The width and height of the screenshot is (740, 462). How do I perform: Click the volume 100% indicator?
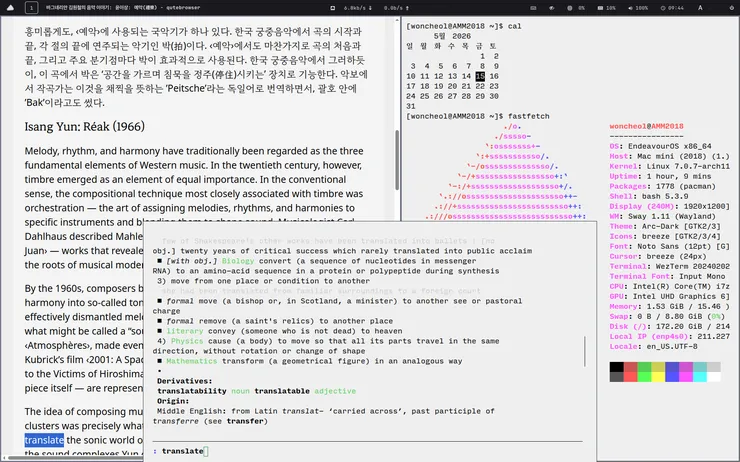click(638, 8)
